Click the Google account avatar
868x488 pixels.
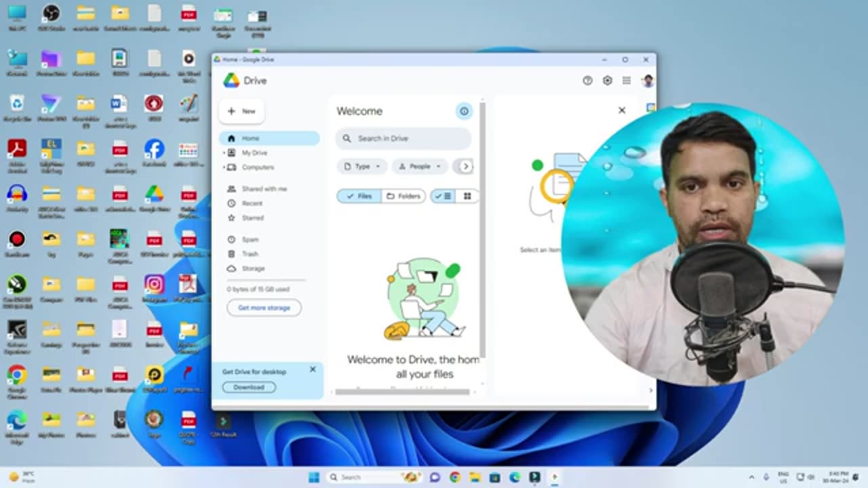(x=648, y=81)
